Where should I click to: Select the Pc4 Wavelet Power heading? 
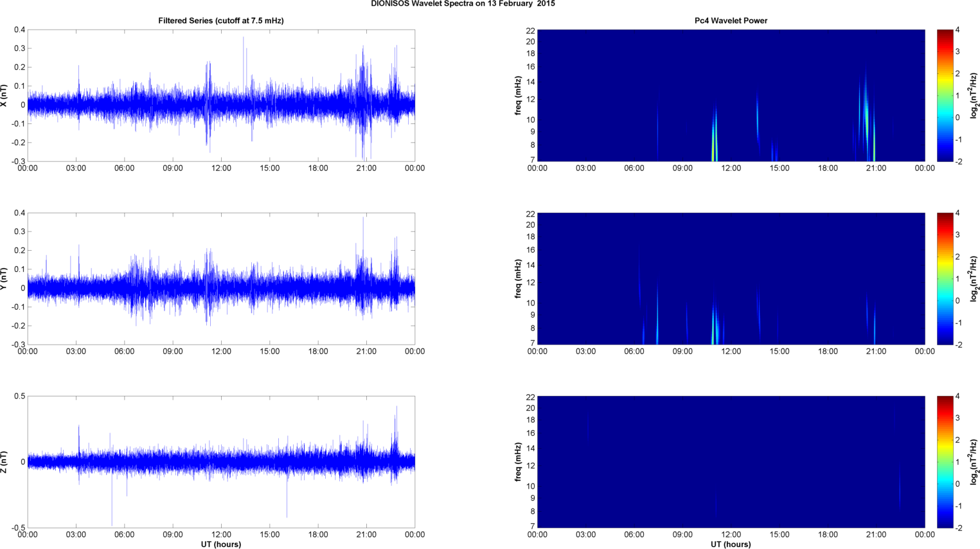[731, 21]
